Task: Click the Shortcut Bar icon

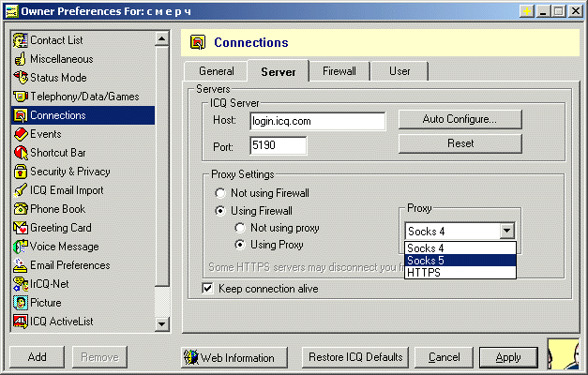Action: click(x=21, y=153)
